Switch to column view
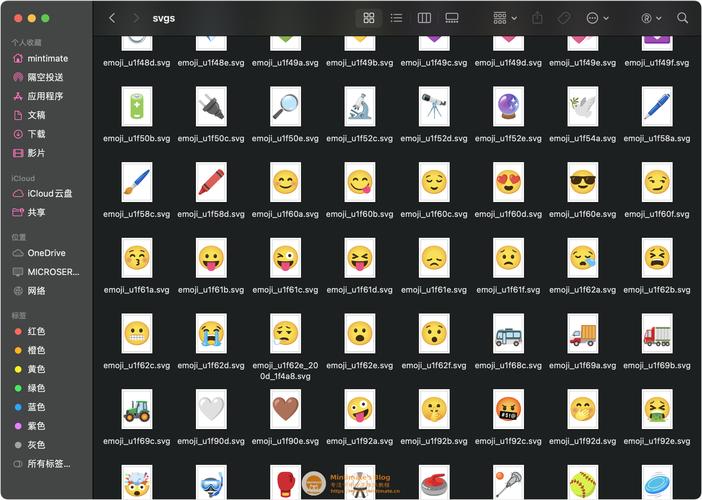Screen dimensions: 702x500 click(x=424, y=18)
